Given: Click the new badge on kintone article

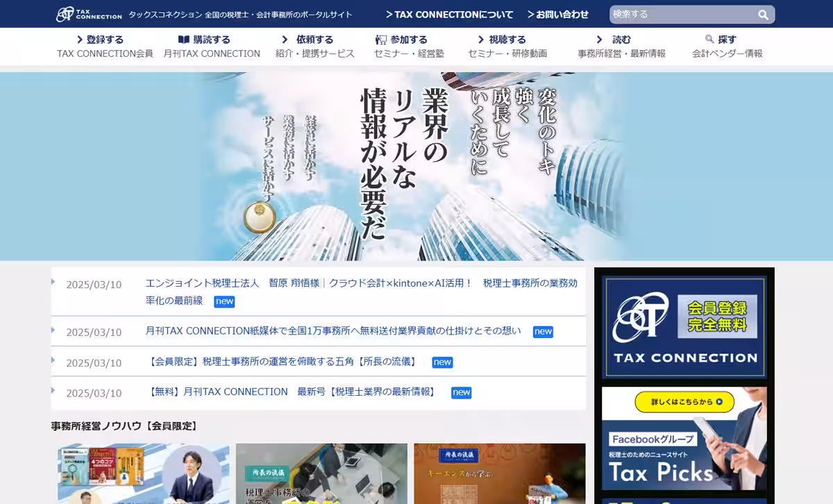Looking at the screenshot, I should click(224, 301).
